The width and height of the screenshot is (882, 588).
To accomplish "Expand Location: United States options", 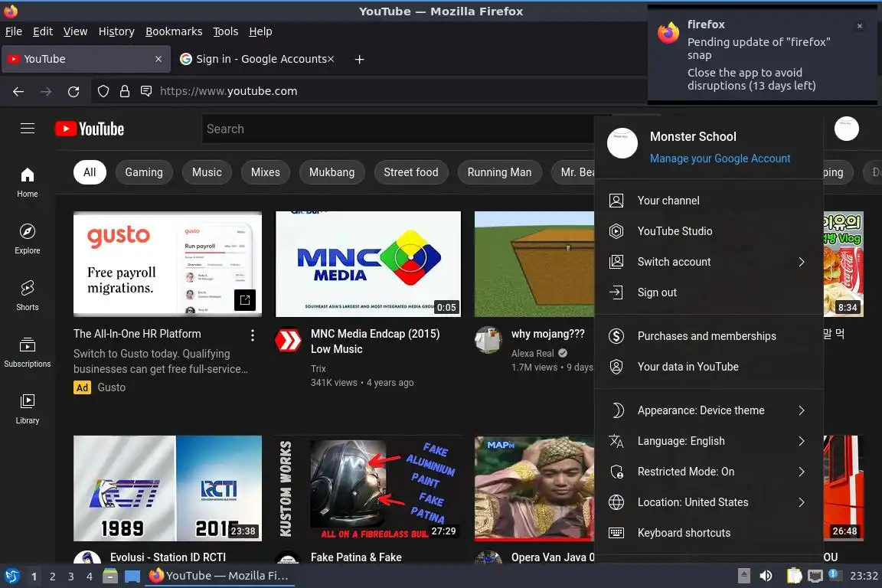I will [x=708, y=502].
